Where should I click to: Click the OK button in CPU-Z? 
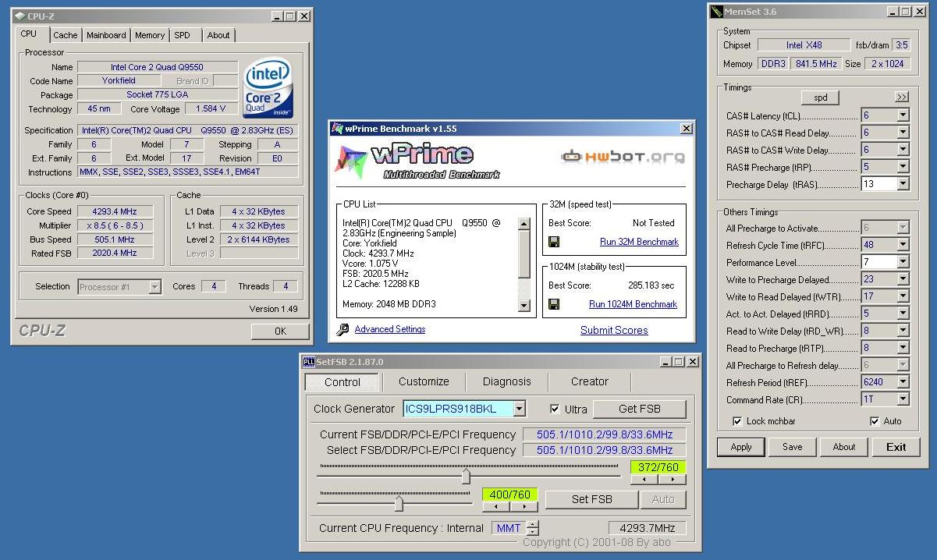pyautogui.click(x=280, y=331)
